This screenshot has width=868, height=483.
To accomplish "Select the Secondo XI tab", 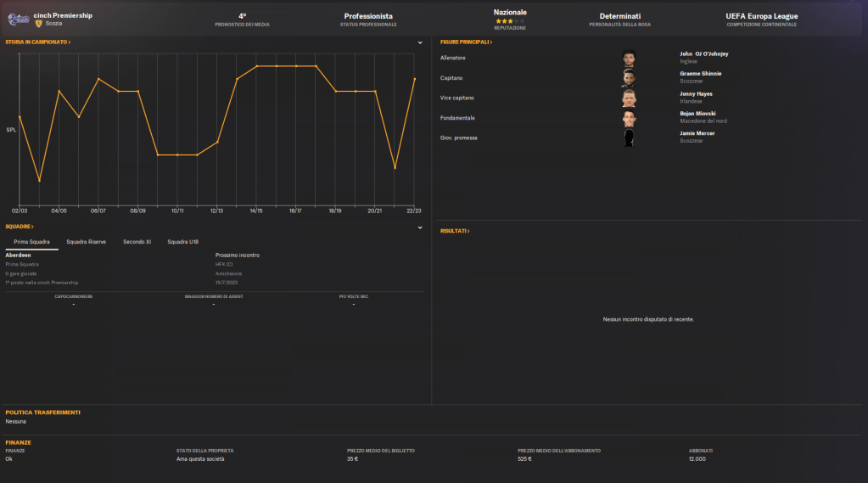I will tap(137, 242).
